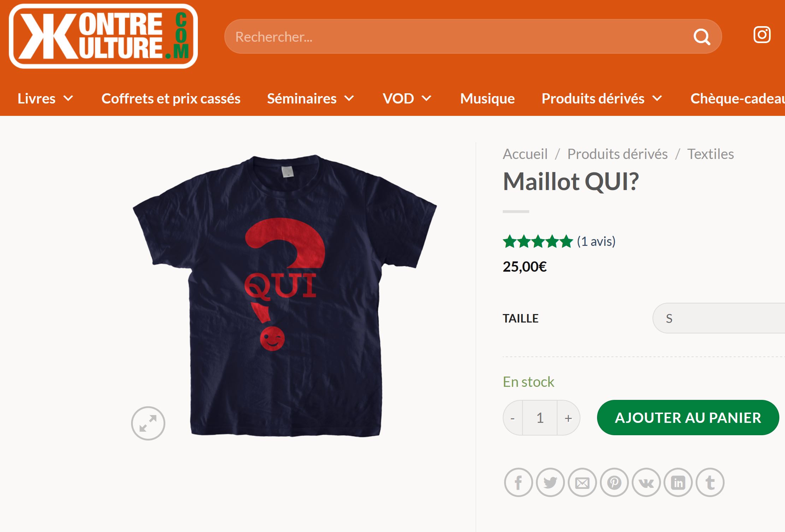The width and height of the screenshot is (785, 532).
Task: Open Coffrets et prix cassés
Action: coord(171,99)
